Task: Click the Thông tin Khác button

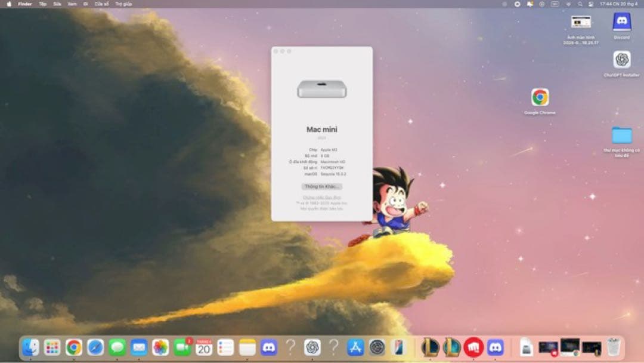Action: coord(322,186)
